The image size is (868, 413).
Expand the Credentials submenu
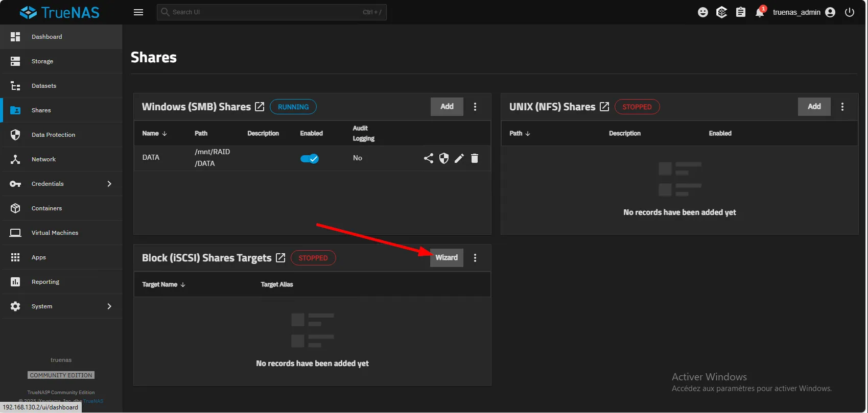pos(109,184)
